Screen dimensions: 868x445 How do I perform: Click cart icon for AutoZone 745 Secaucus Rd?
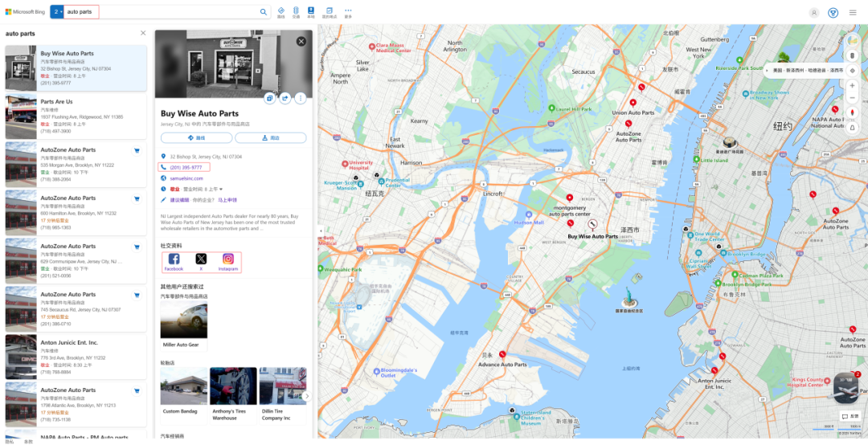click(x=136, y=295)
